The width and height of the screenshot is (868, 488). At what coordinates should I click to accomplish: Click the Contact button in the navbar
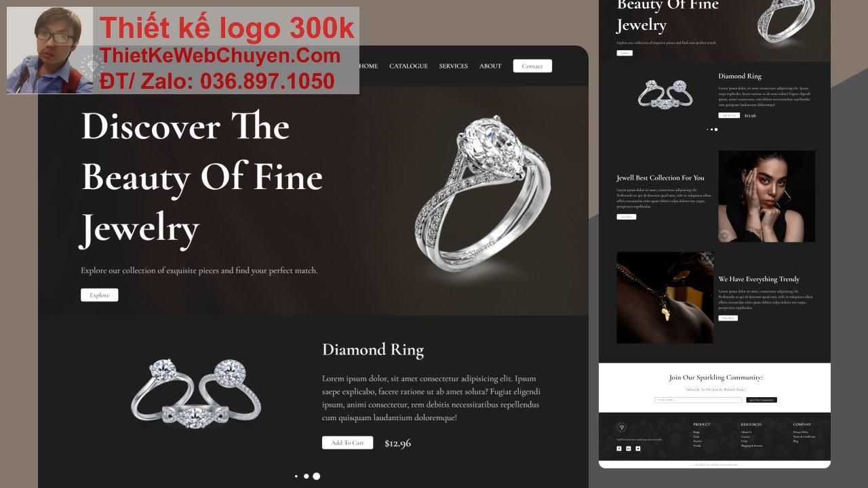532,66
